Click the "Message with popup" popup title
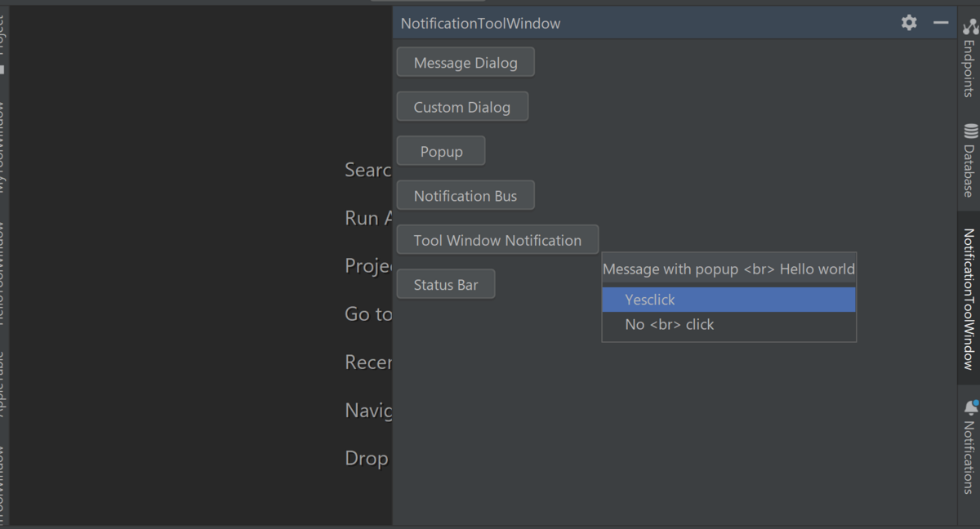 click(x=728, y=269)
